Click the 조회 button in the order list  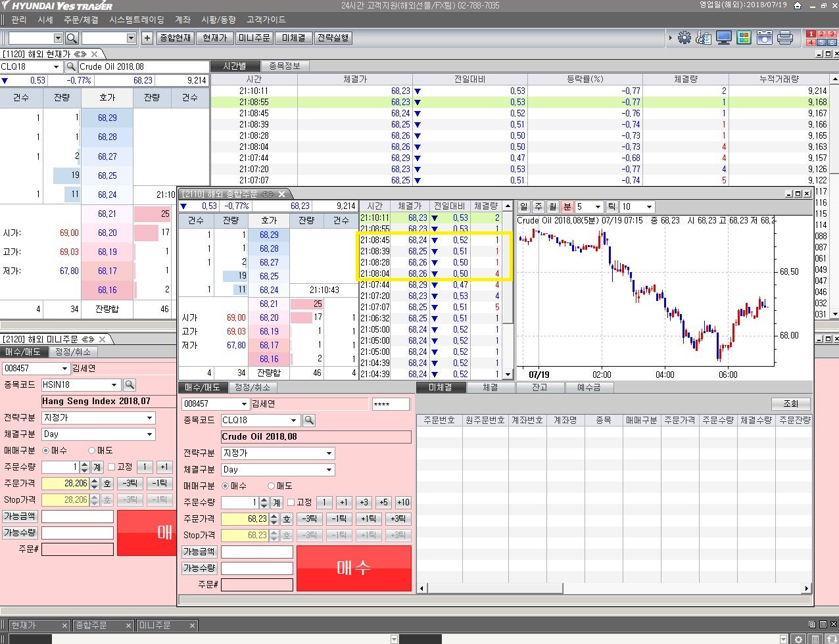pos(790,403)
